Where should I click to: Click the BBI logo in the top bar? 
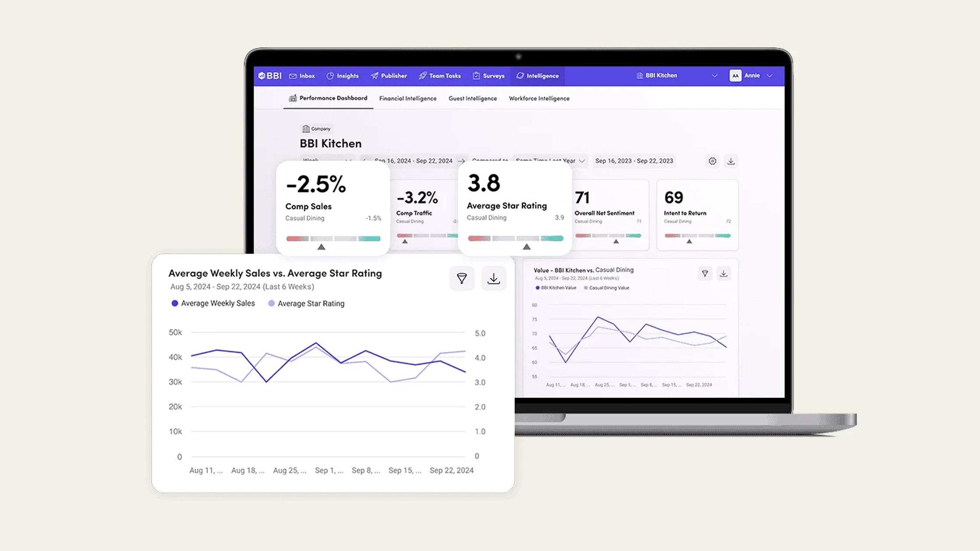click(270, 76)
